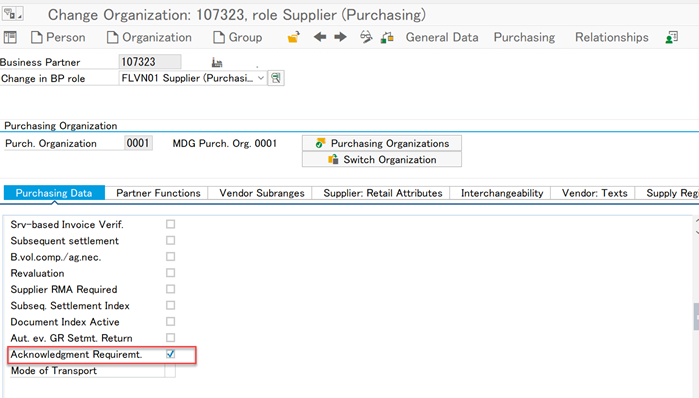The image size is (699, 398).
Task: Expand the Change in BP role dropdown
Action: coord(261,78)
